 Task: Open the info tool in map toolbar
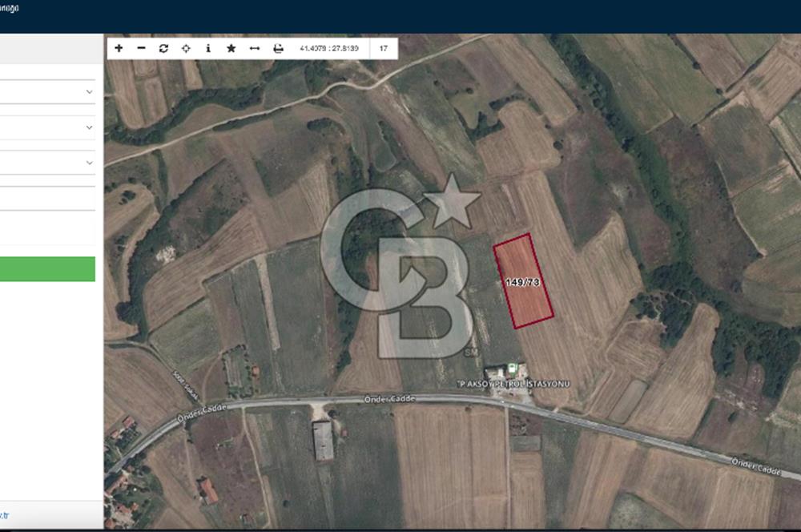click(208, 48)
